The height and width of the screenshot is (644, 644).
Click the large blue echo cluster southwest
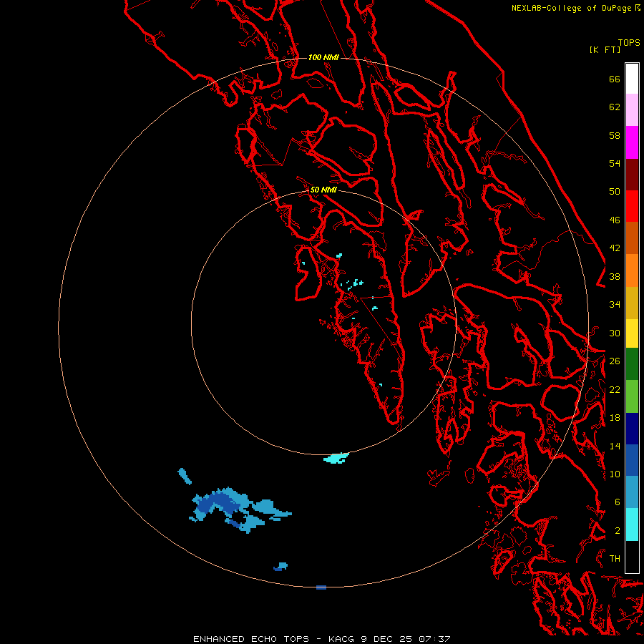240,509
